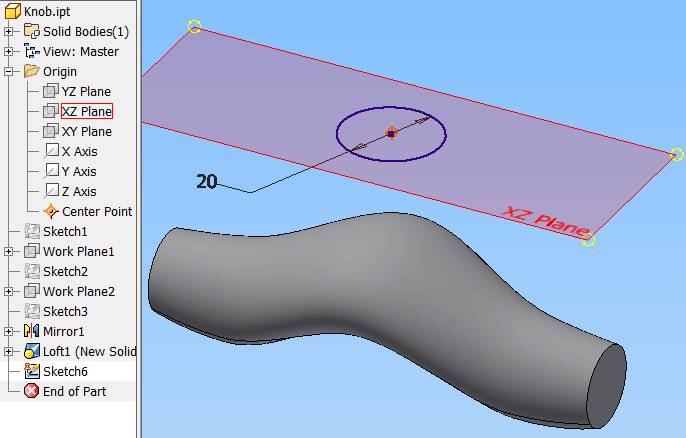Select the Sketch2 label

pyautogui.click(x=66, y=272)
